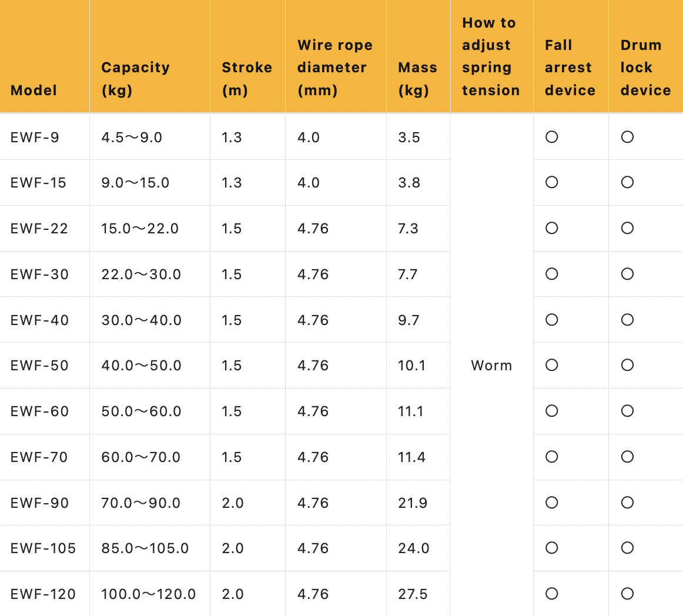Viewport: 683px width, 616px height.
Task: Click the Capacity (kg) column header
Action: (x=135, y=79)
